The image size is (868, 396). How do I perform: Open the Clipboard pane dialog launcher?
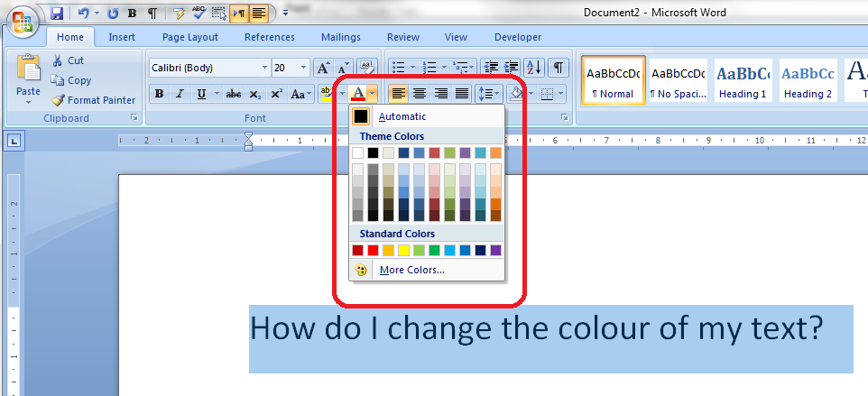(134, 118)
